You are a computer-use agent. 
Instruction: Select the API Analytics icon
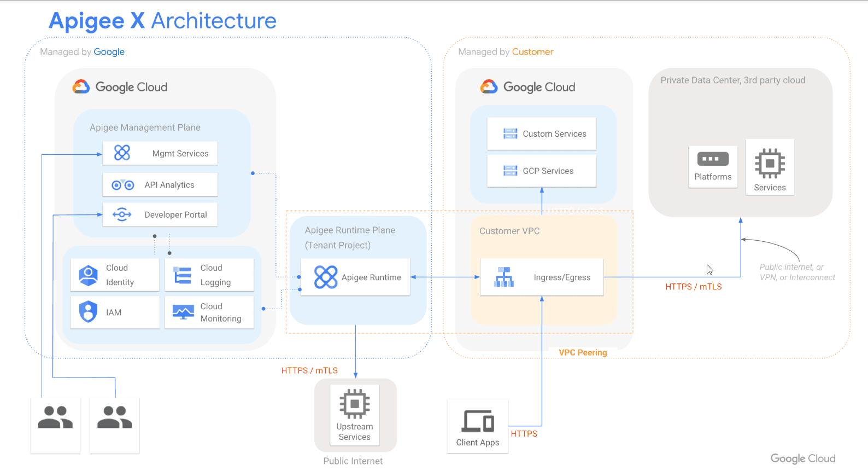point(122,185)
